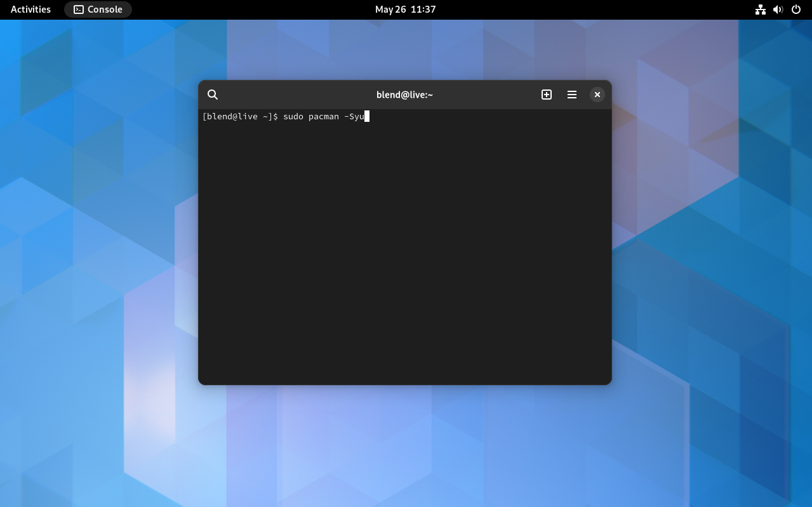Image resolution: width=812 pixels, height=507 pixels.
Task: Click the word pacman in the command
Action: [x=323, y=117]
